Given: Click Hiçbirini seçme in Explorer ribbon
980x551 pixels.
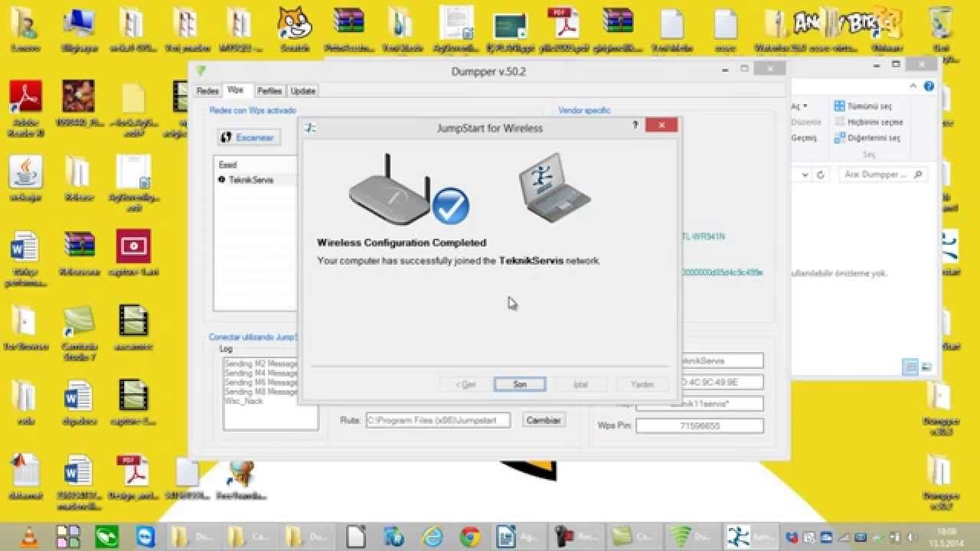Looking at the screenshot, I should tap(868, 122).
